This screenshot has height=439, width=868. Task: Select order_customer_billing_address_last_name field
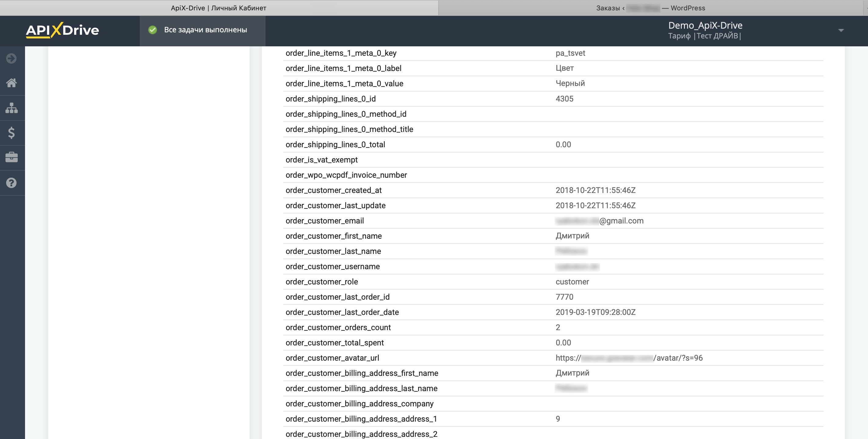point(362,388)
